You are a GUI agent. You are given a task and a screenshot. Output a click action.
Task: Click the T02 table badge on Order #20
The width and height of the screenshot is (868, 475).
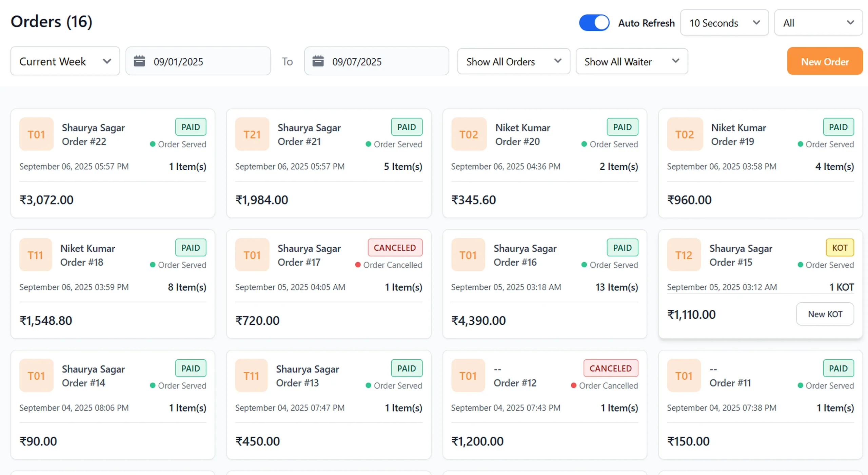coord(469,134)
